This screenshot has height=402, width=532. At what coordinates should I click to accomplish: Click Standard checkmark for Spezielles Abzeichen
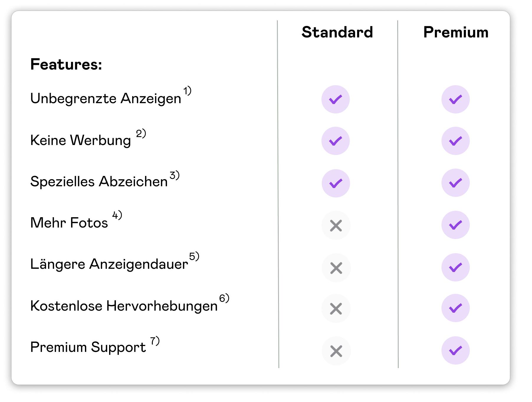[x=336, y=183]
